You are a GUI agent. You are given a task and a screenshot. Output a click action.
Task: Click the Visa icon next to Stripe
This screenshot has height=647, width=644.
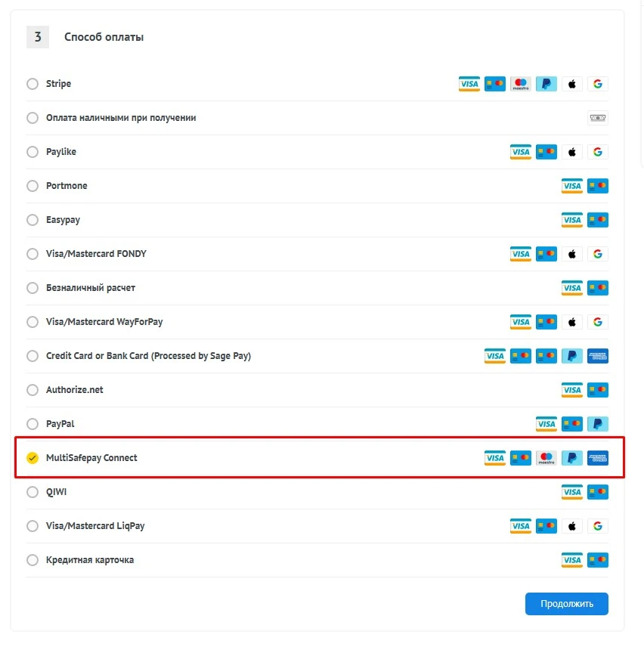pyautogui.click(x=469, y=84)
